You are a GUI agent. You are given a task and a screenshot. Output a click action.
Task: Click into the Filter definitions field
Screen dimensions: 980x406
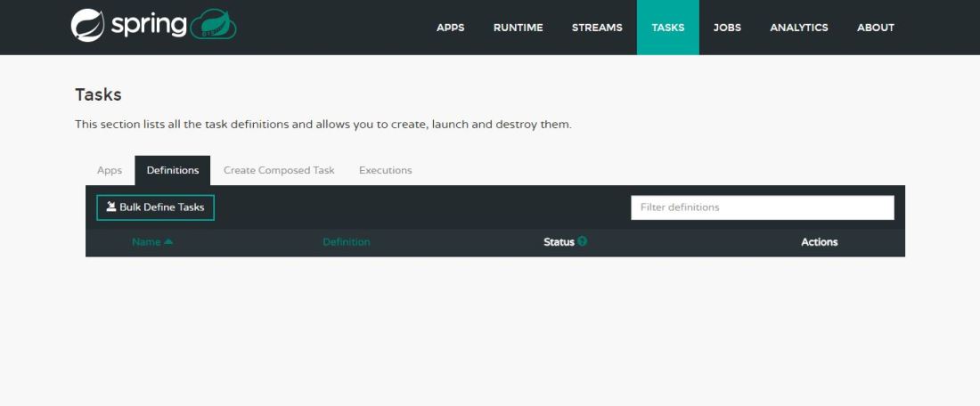point(762,207)
